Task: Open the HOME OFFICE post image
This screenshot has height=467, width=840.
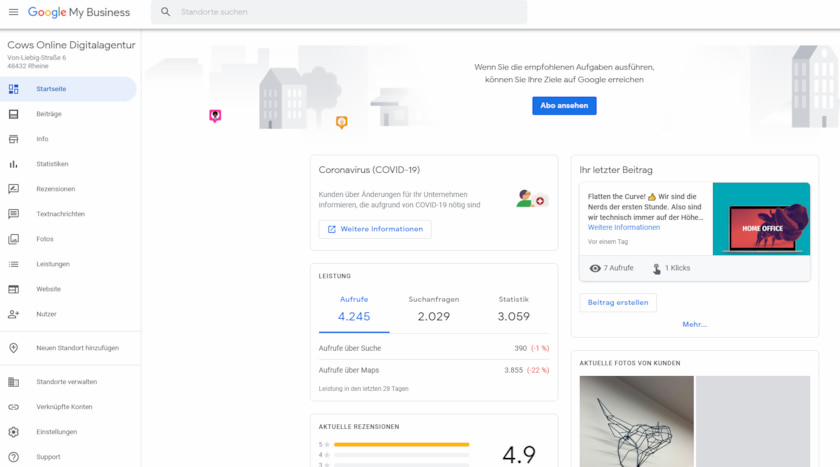Action: pos(761,219)
